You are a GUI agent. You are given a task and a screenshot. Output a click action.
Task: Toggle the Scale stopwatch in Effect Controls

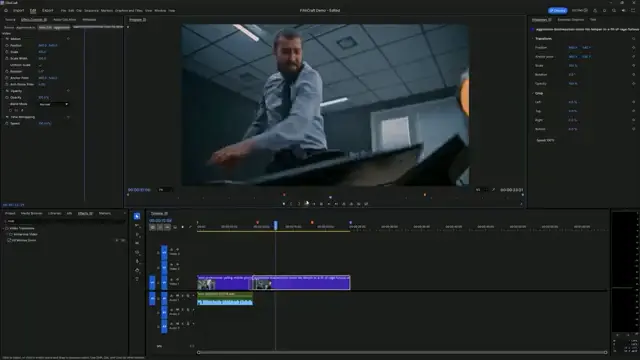pos(7,52)
